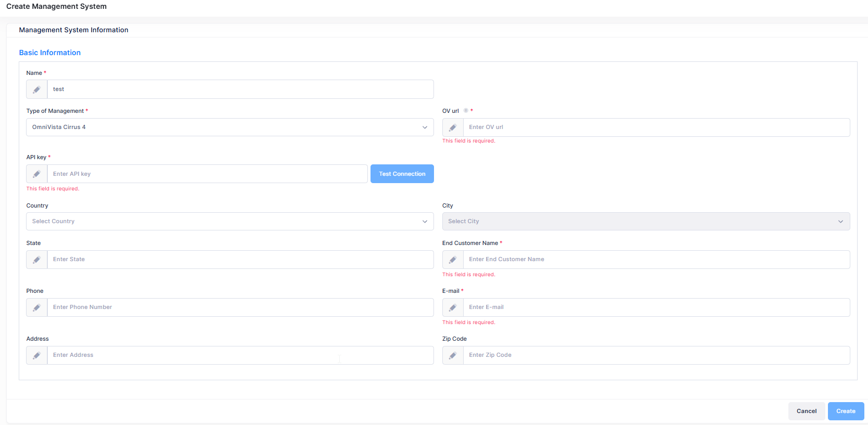Click the pencil icon beside State field
868x425 pixels.
(36, 260)
